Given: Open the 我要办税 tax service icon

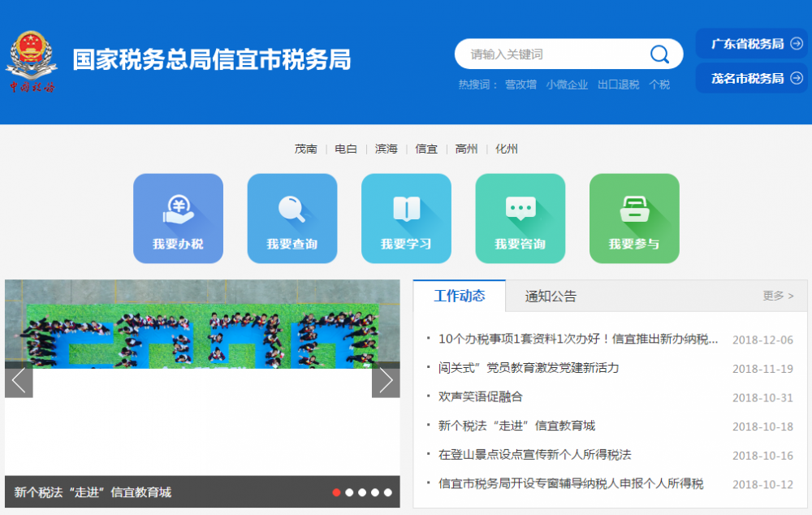Looking at the screenshot, I should 178,218.
